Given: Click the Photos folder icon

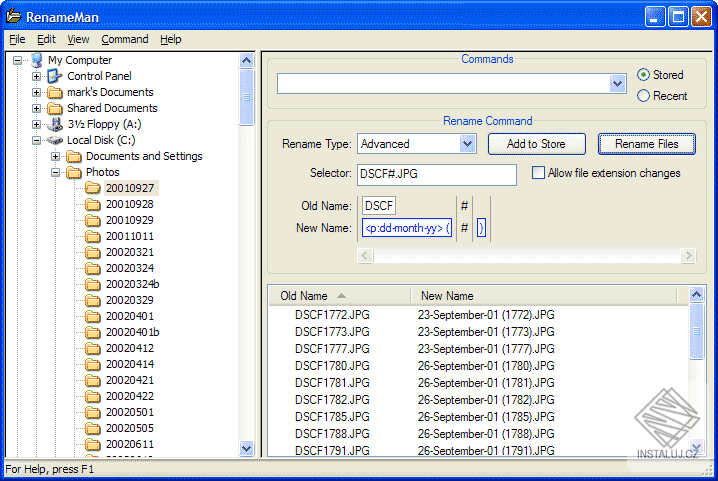Looking at the screenshot, I should (74, 173).
